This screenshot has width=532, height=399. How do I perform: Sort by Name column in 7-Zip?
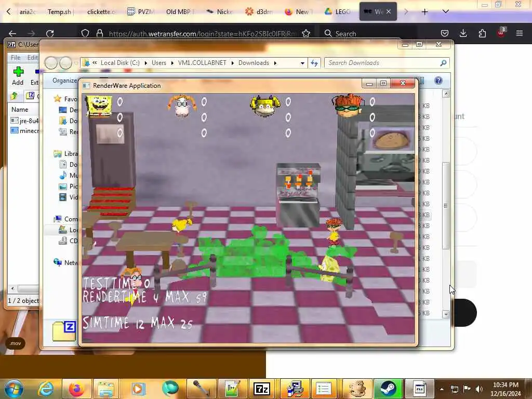click(x=20, y=110)
